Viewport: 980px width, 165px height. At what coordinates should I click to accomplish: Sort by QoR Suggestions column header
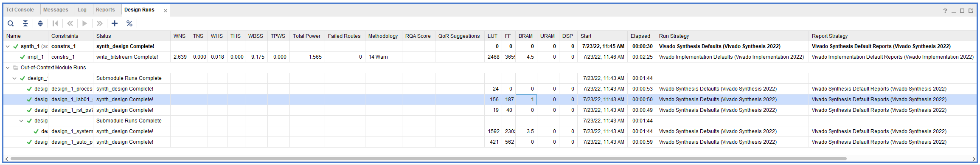click(x=459, y=36)
